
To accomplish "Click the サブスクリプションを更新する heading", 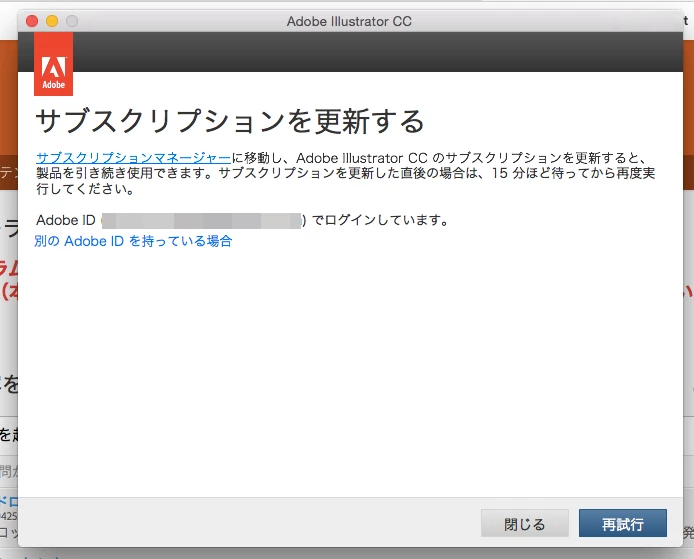I will (x=230, y=121).
